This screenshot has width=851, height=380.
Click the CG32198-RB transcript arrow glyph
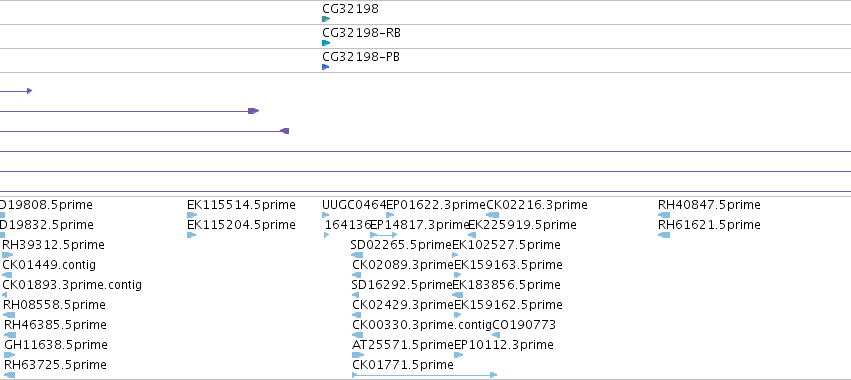(326, 43)
